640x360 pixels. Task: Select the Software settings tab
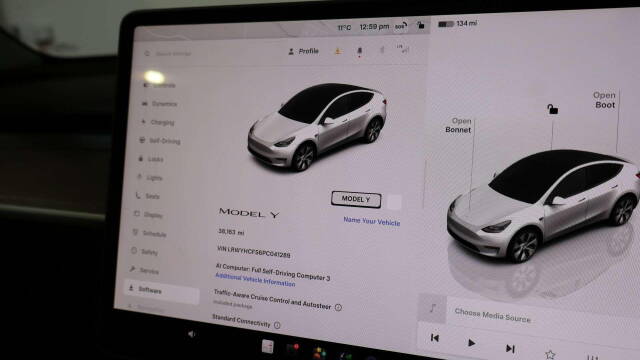(162, 290)
